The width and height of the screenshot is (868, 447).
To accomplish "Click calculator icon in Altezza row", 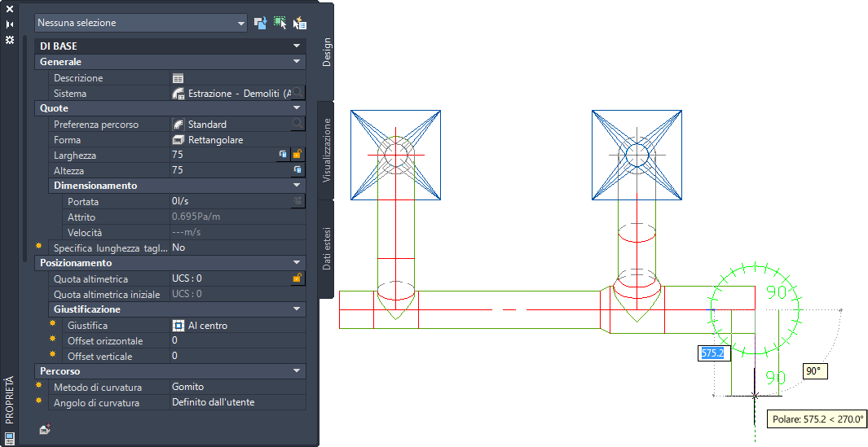I will [x=297, y=170].
